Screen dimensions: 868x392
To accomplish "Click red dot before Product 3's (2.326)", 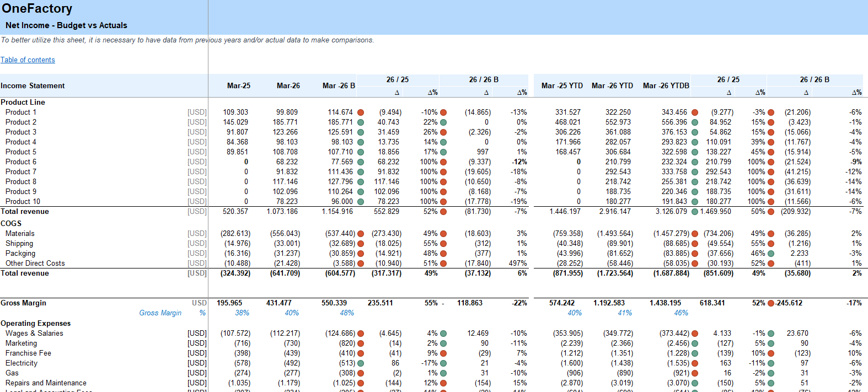I will 443,132.
